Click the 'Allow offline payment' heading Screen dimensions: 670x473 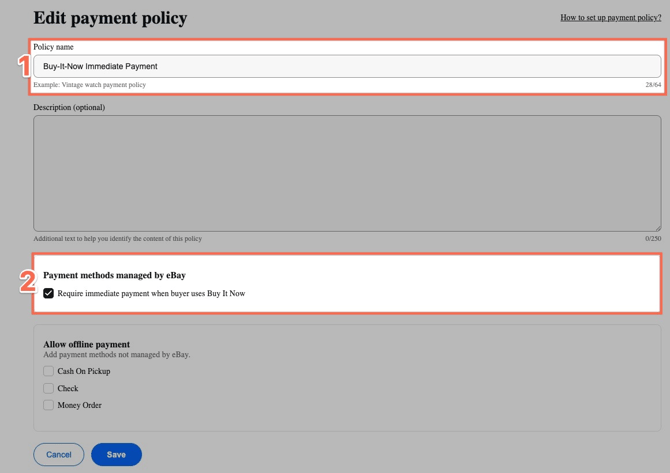pyautogui.click(x=86, y=344)
